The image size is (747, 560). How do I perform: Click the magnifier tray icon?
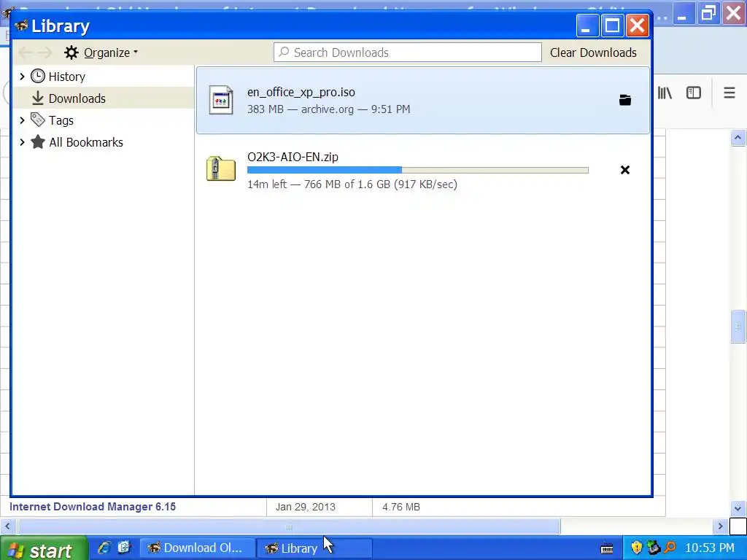670,548
